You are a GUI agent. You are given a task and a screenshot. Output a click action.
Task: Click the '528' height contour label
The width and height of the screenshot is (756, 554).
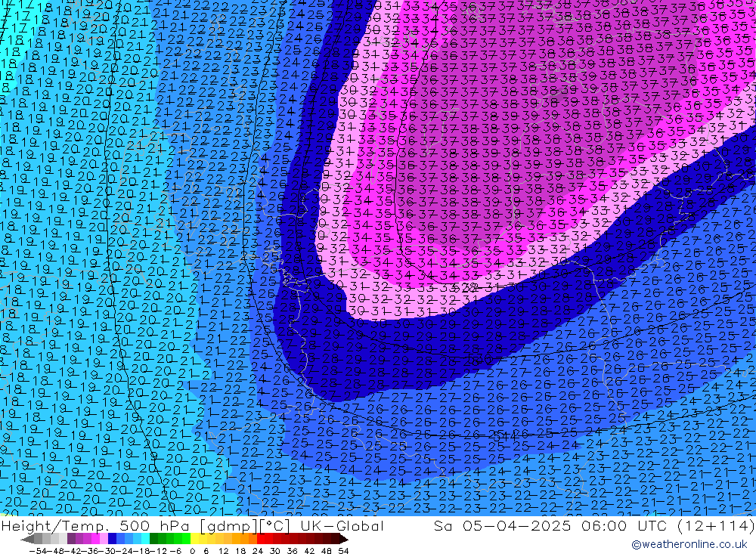tap(466, 287)
